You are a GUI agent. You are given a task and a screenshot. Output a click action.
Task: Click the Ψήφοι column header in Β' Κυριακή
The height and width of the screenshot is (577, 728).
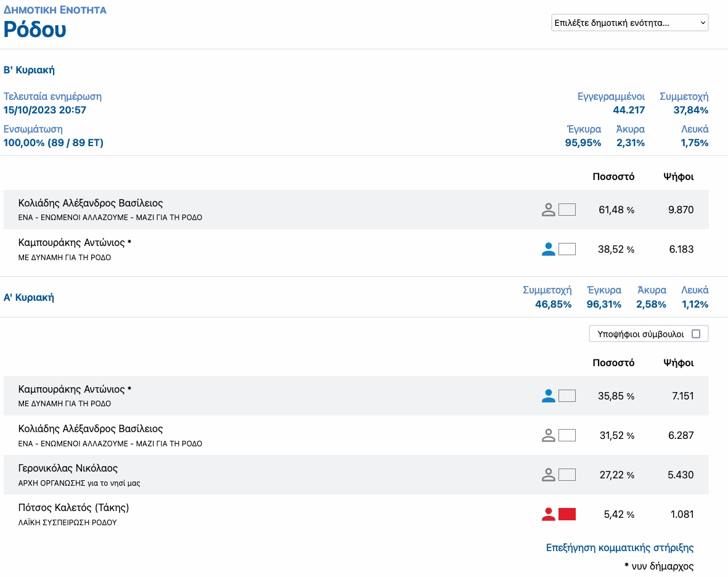pos(678,176)
